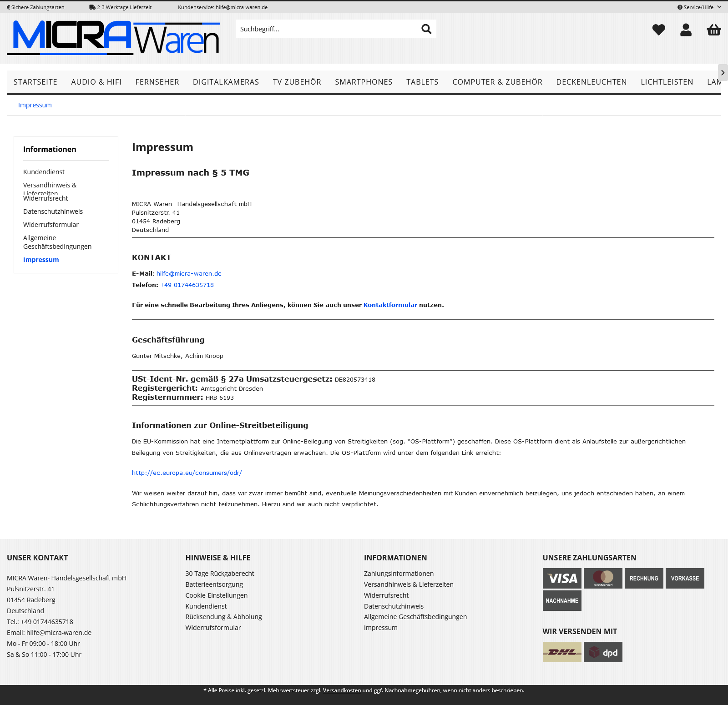The height and width of the screenshot is (705, 728).
Task: Click the DHL shipping logo
Action: 562,652
